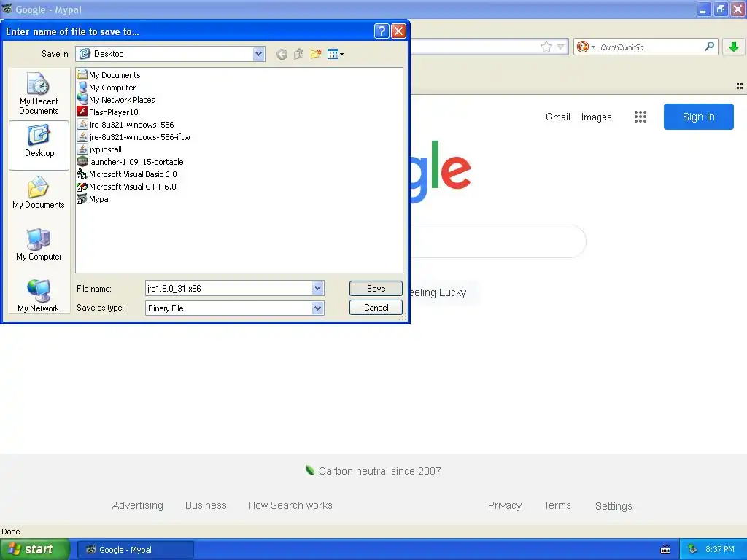Select the jxpiinstall file

click(99, 149)
